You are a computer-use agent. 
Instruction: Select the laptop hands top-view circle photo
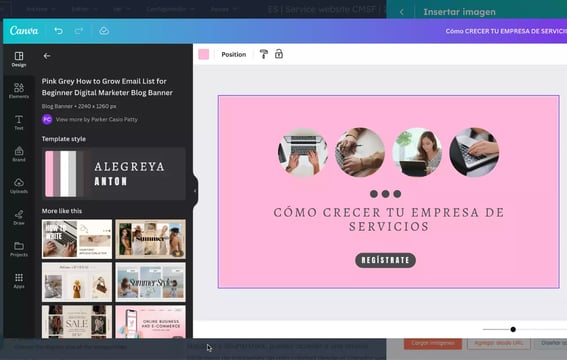303,152
